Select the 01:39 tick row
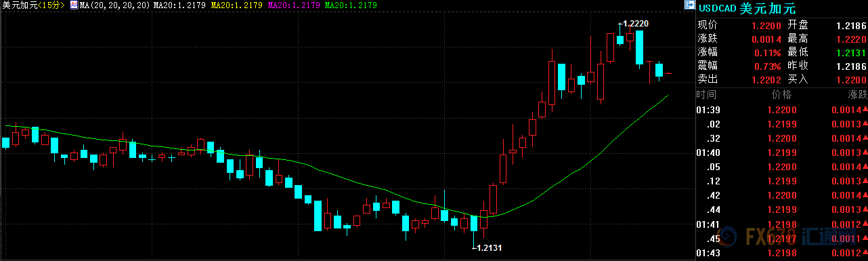Viewport: 868px width, 261px height. [782, 110]
